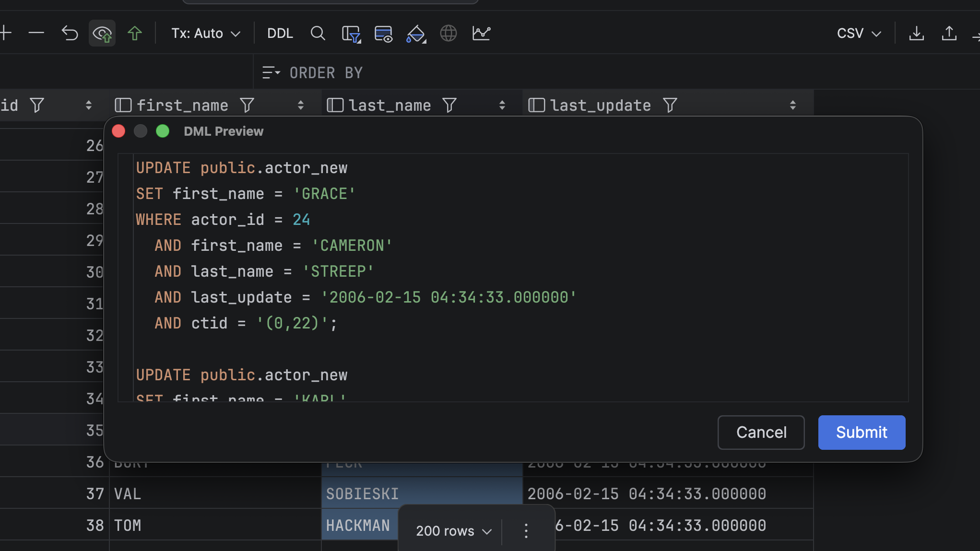Select the TOM first_name cell
This screenshot has width=980, height=551.
point(215,525)
